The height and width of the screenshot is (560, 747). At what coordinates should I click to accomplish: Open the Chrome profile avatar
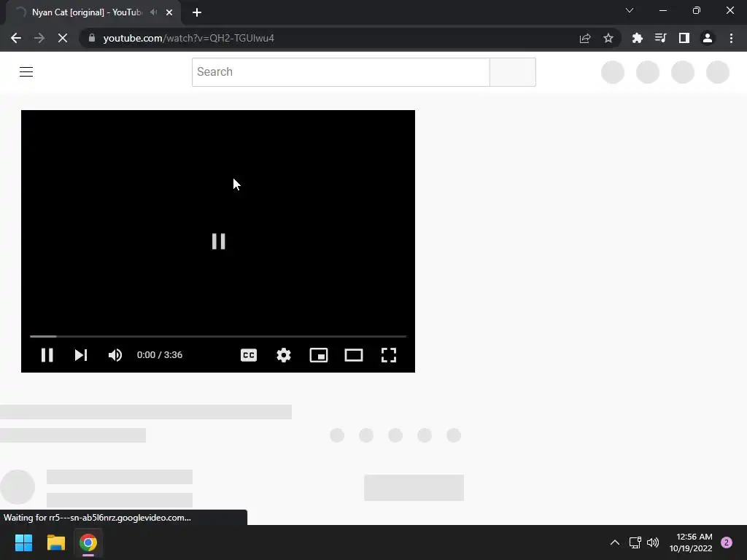(x=708, y=38)
